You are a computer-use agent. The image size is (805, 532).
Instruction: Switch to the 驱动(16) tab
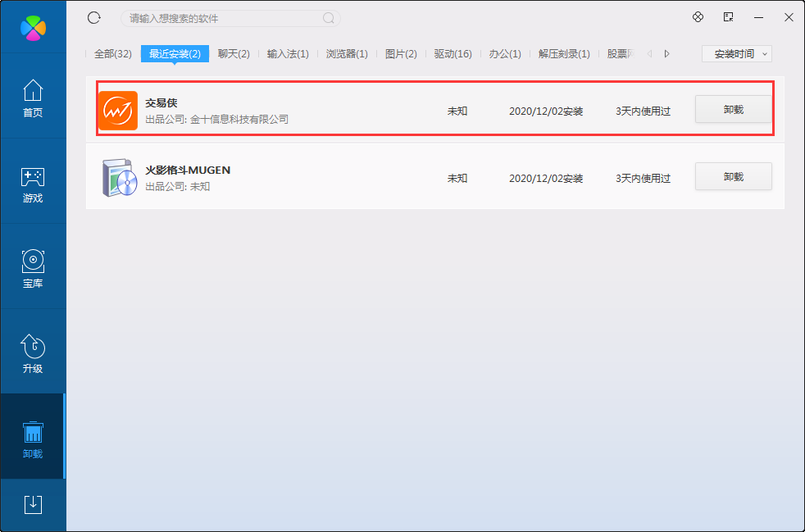tap(453, 54)
